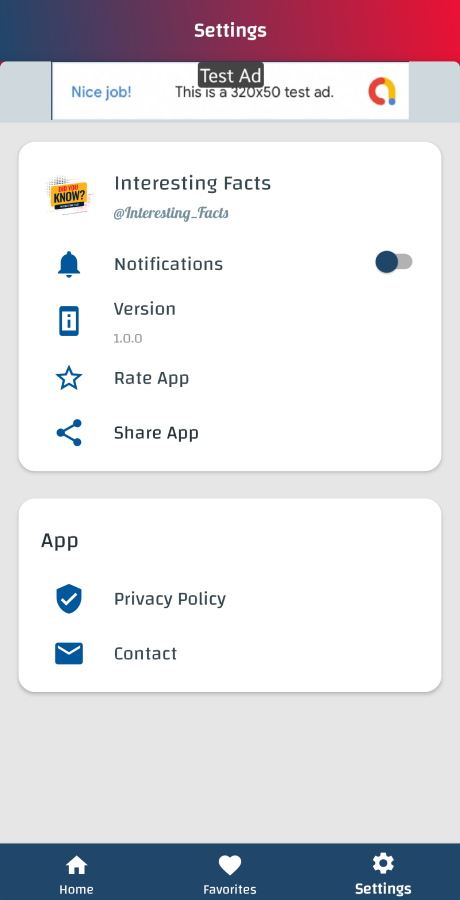Click the @Interesting_Facts handle
Viewport: 460px width, 900px height.
pyautogui.click(x=171, y=214)
